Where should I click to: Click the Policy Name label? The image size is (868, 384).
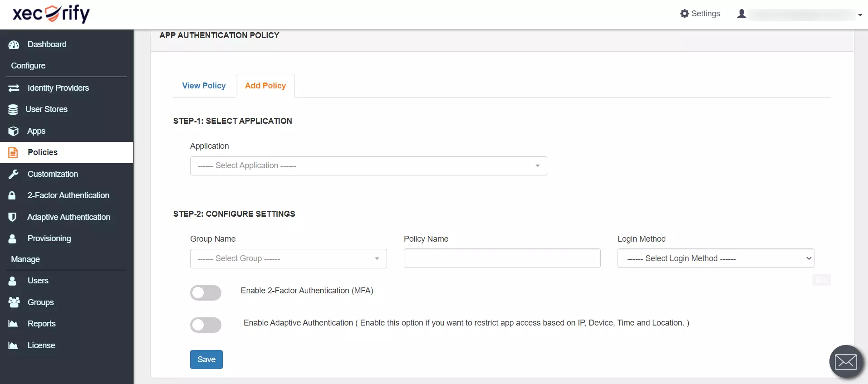426,239
